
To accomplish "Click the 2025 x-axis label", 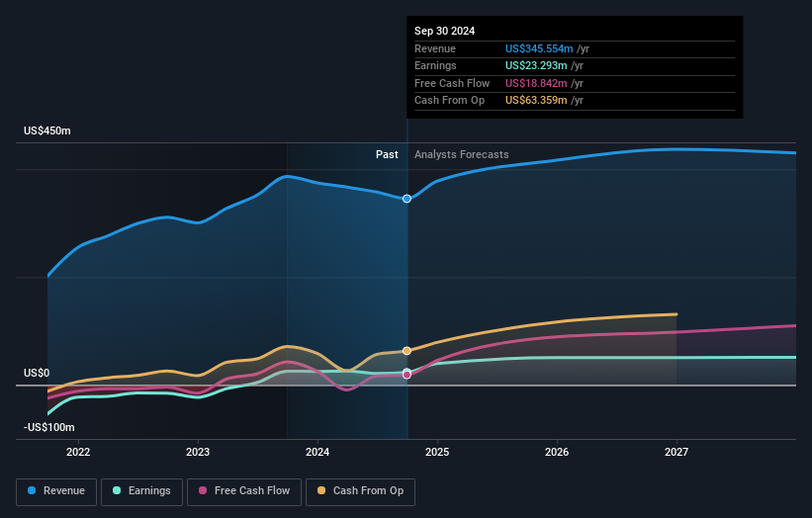I will (x=437, y=453).
